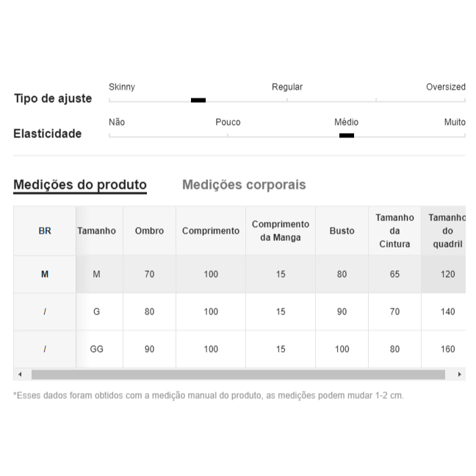The width and height of the screenshot is (476, 476).
Task: Click the Regular label on fit scale
Action: [x=287, y=87]
